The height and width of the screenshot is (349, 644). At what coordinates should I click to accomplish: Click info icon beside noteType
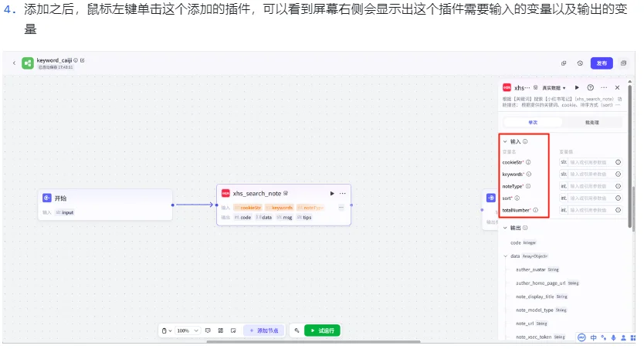(x=528, y=186)
